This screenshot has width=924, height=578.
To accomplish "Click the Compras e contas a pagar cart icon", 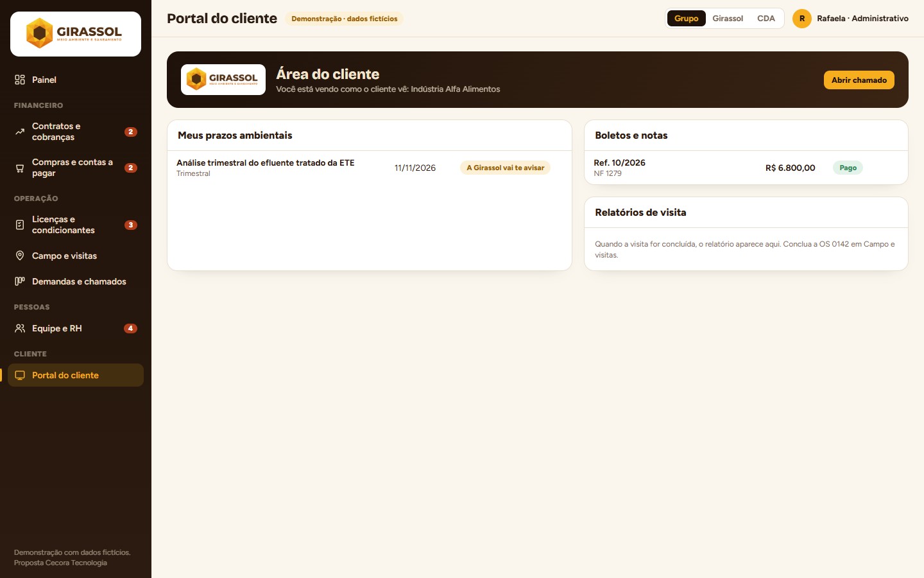I will (x=20, y=168).
